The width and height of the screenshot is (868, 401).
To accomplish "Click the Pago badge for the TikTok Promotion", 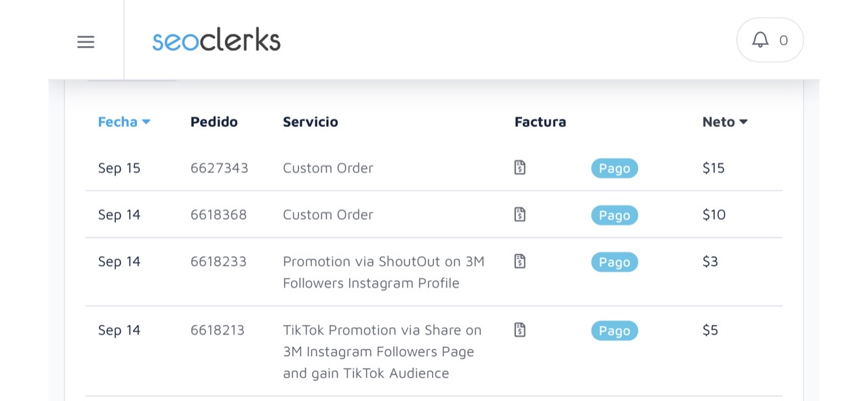I will click(x=614, y=330).
